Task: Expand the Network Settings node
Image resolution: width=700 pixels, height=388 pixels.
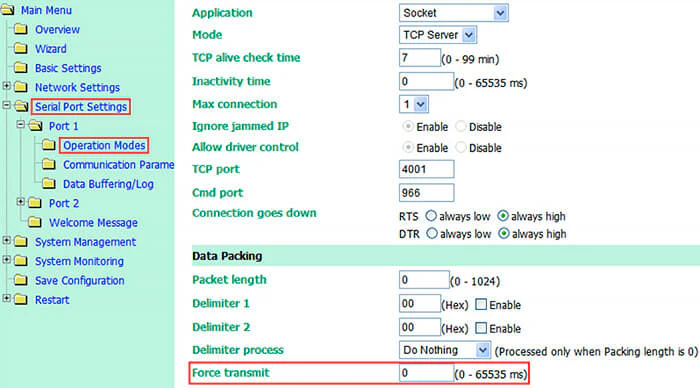Action: 6,86
